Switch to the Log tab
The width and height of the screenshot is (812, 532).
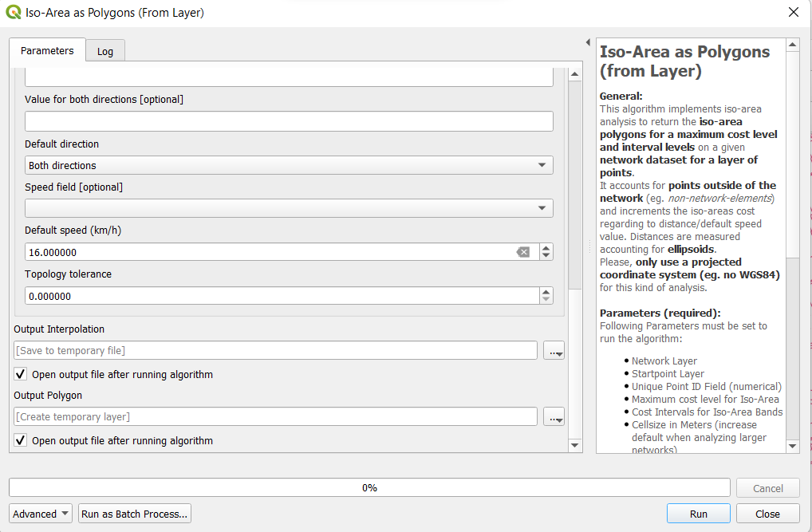tap(105, 51)
